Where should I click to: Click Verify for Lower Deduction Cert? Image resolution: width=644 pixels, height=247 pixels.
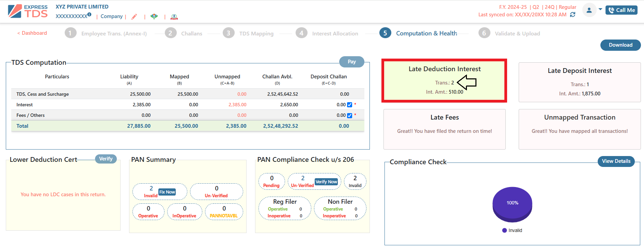pos(106,159)
